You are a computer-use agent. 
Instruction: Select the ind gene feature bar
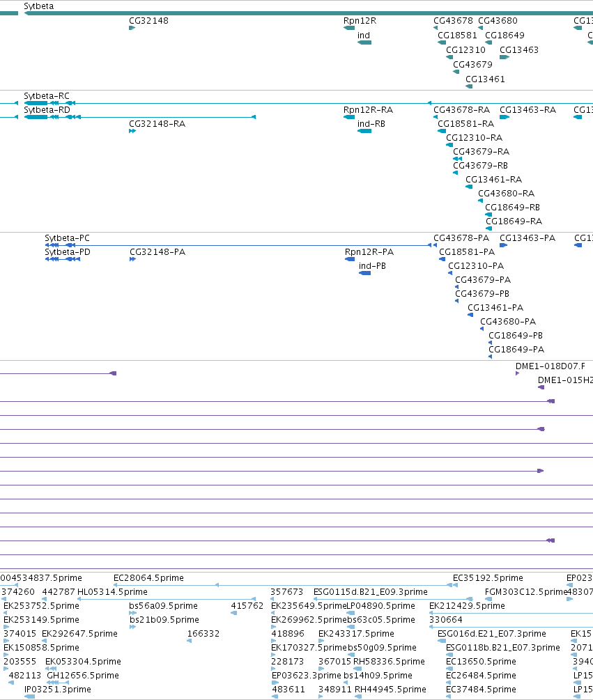pos(364,42)
